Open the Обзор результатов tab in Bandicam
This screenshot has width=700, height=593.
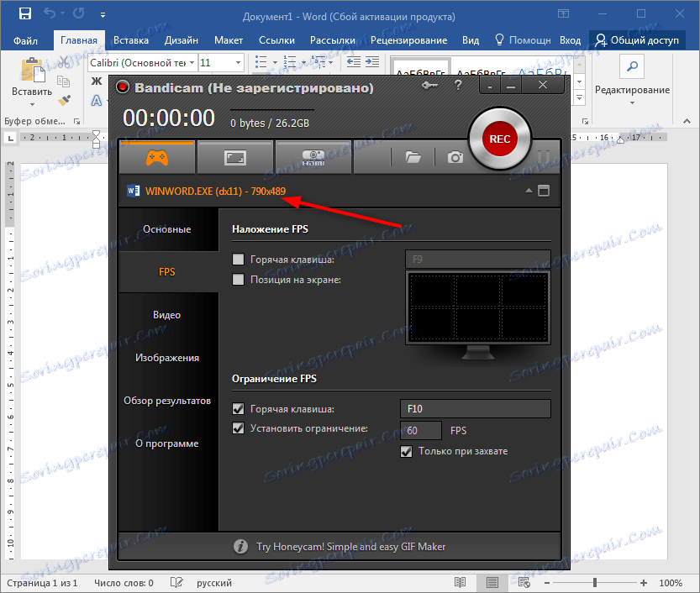[x=167, y=401]
